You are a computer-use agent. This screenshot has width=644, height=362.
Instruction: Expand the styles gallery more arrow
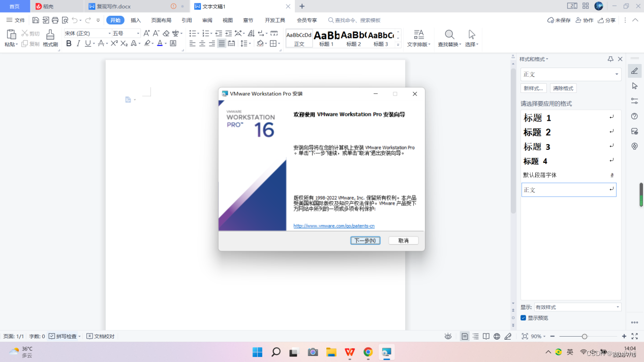click(398, 45)
